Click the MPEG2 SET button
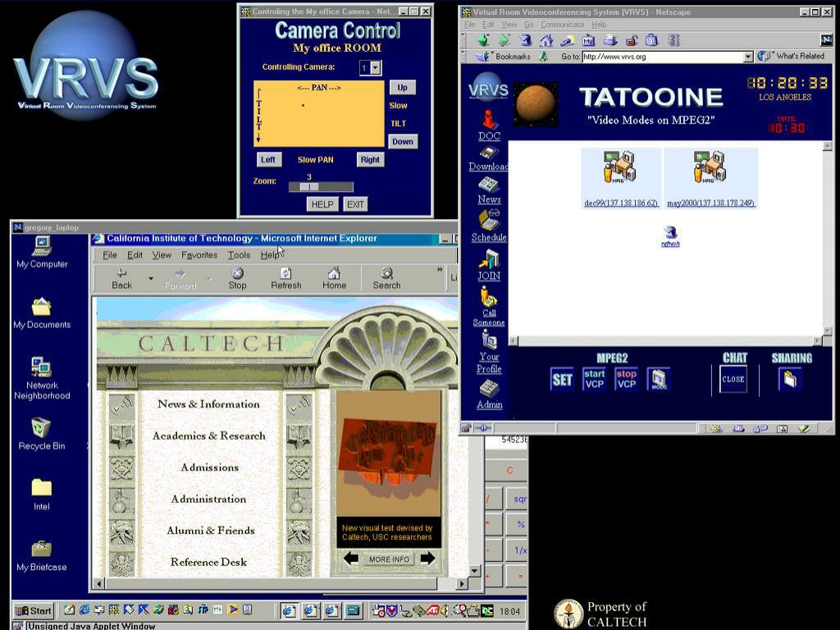The image size is (840, 630). coord(562,379)
